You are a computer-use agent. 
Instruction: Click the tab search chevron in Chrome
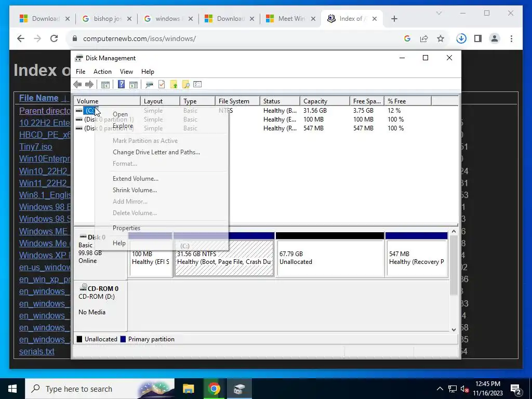(x=438, y=13)
